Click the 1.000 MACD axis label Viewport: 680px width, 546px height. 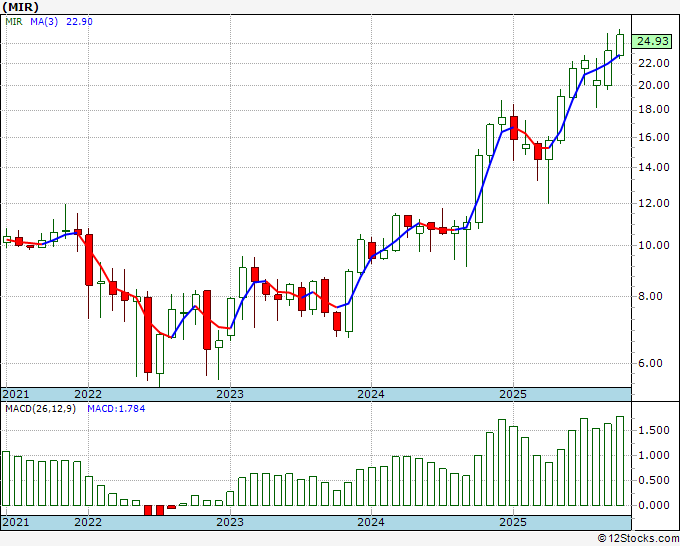654,455
